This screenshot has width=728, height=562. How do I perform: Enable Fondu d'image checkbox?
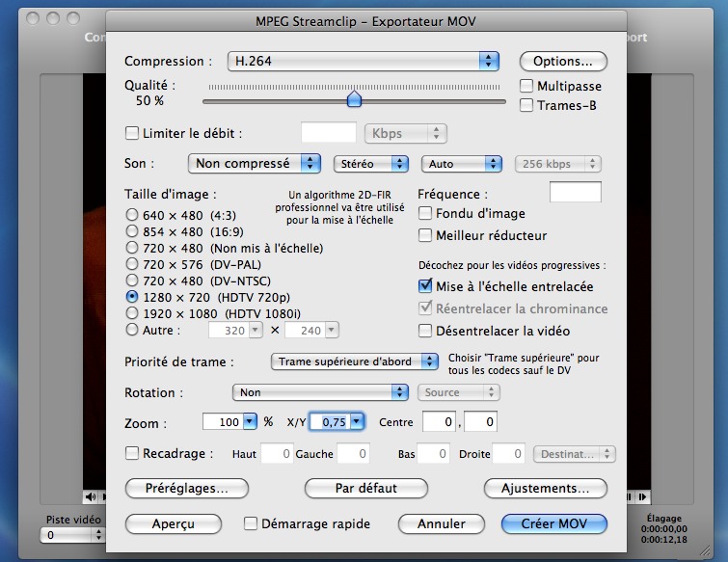[x=425, y=213]
